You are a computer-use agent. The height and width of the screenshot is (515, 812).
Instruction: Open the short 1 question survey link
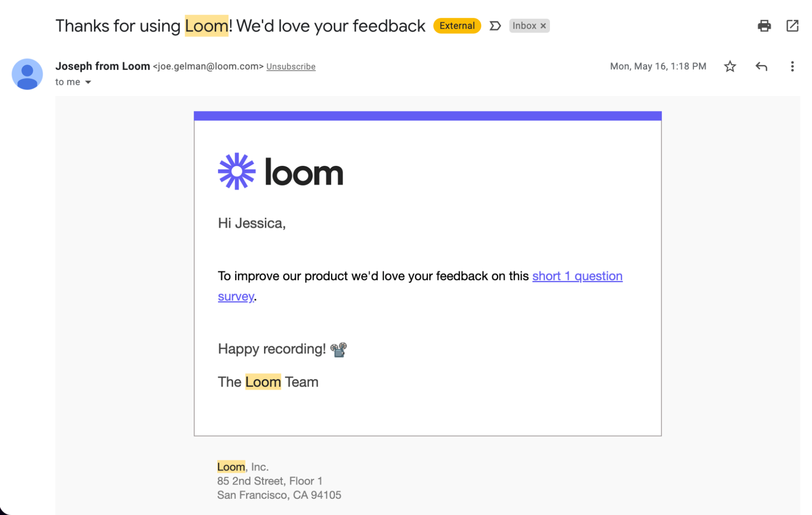tap(577, 276)
